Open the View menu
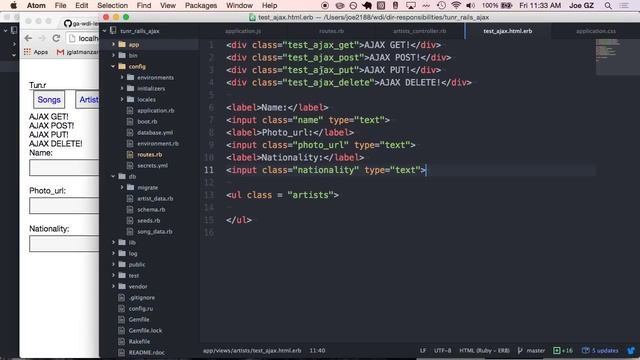640x360 pixels. tap(168, 5)
